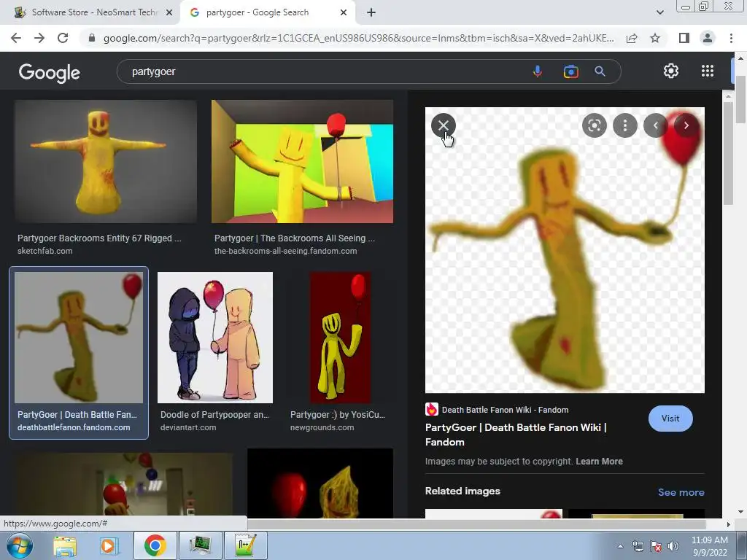
Task: Select the deathbattlefanon PartyGoer thumbnail
Action: pyautogui.click(x=79, y=338)
